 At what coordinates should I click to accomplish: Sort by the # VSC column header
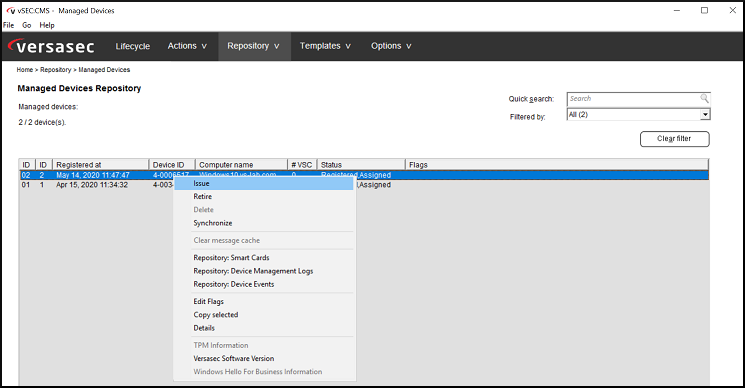click(302, 165)
